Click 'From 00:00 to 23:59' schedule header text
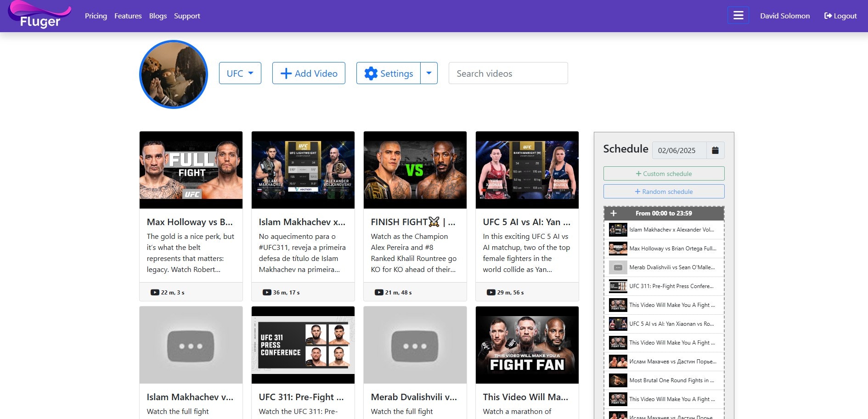868x419 pixels. click(664, 213)
